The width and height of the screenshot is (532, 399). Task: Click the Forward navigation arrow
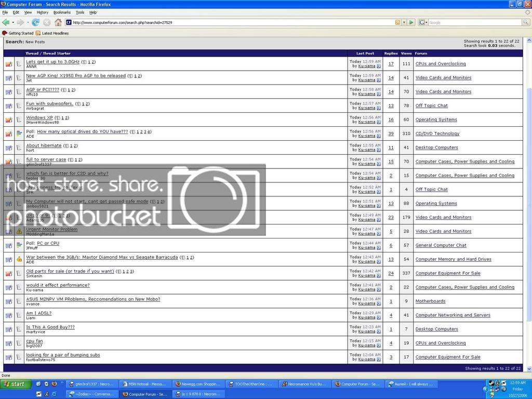coord(20,22)
